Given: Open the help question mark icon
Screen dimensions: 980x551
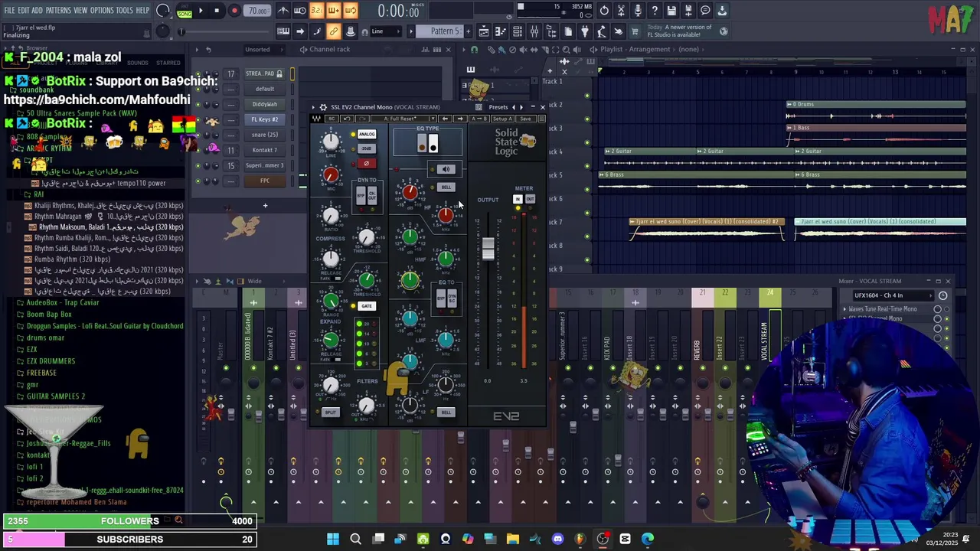Looking at the screenshot, I should coord(655,11).
